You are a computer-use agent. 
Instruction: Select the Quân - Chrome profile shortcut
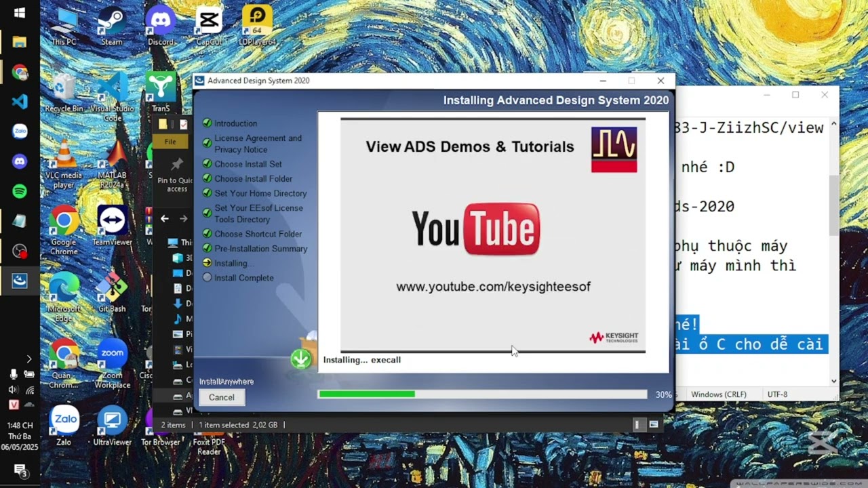64,365
